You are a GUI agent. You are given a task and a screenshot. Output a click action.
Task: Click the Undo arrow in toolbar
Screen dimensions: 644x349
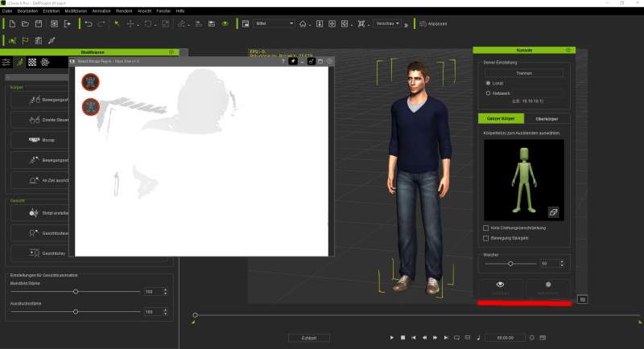coord(88,24)
